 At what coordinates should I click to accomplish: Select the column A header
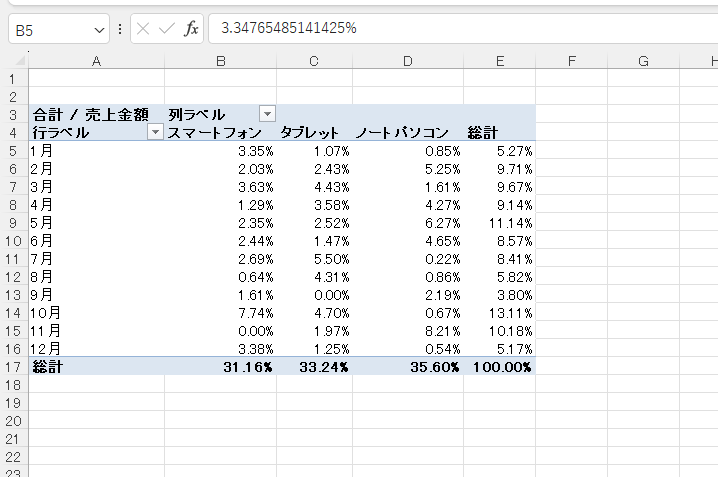(x=96, y=61)
